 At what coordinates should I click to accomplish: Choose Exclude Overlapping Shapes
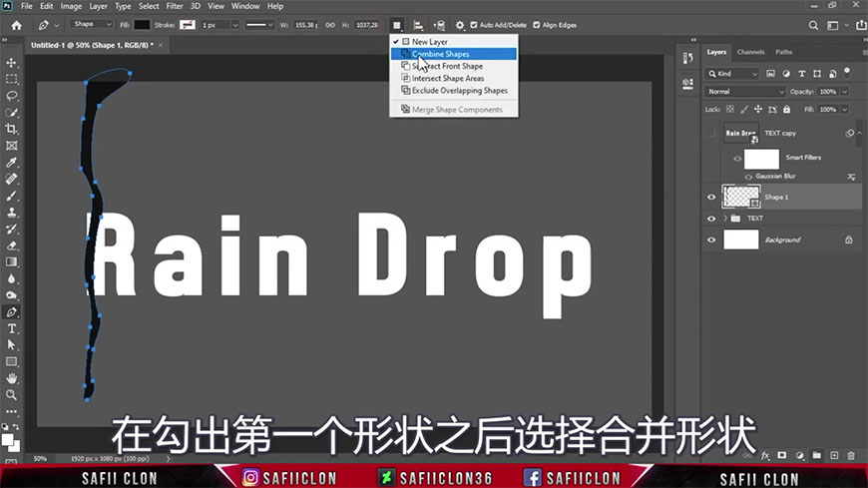[x=453, y=90]
